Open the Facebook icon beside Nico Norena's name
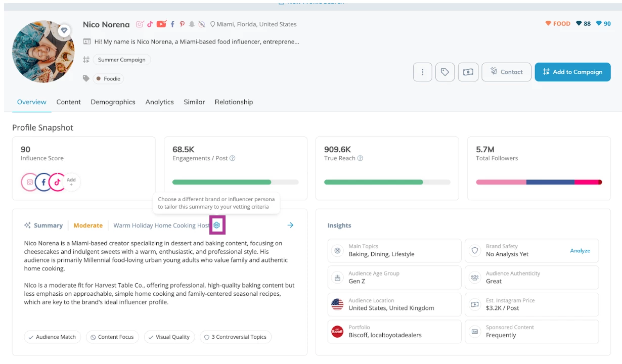 pyautogui.click(x=172, y=24)
